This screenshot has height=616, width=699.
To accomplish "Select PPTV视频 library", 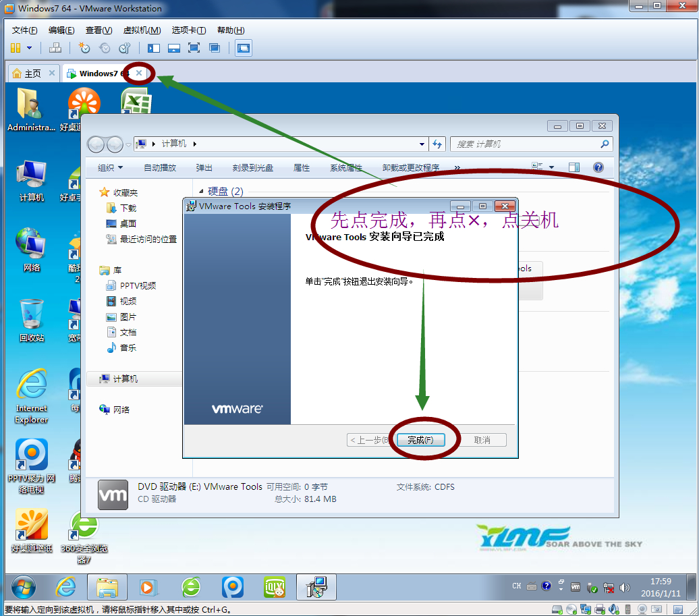I will pyautogui.click(x=131, y=285).
